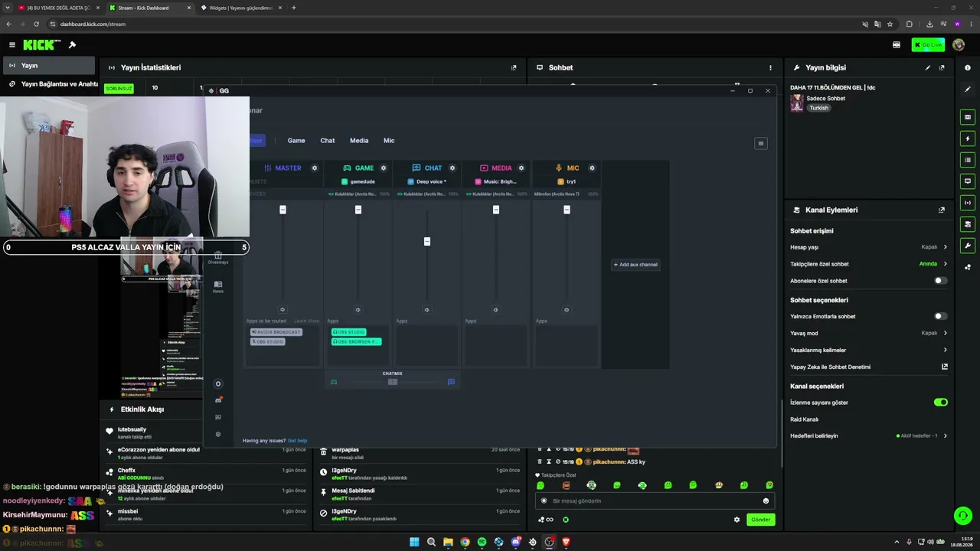980x551 pixels.
Task: Click the info icon in right sidebar
Action: [x=968, y=68]
